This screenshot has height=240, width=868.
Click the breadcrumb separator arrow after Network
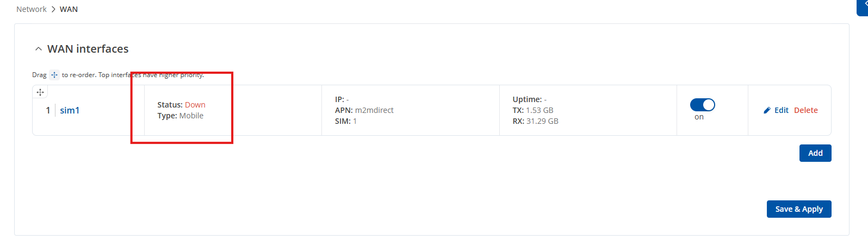pos(53,9)
